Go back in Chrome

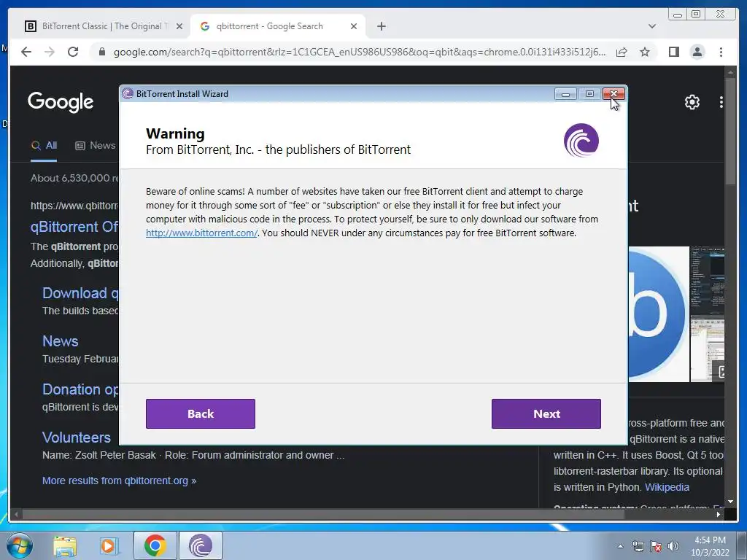[26, 52]
